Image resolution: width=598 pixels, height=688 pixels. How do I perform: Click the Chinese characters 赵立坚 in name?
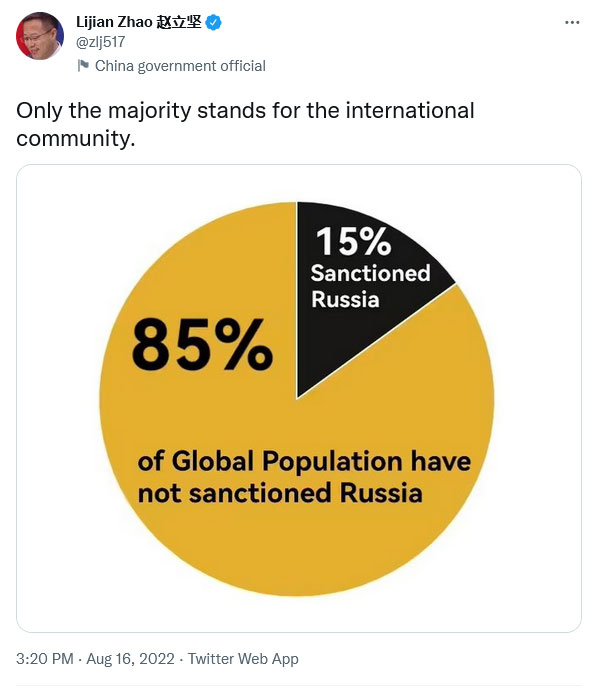(x=179, y=22)
